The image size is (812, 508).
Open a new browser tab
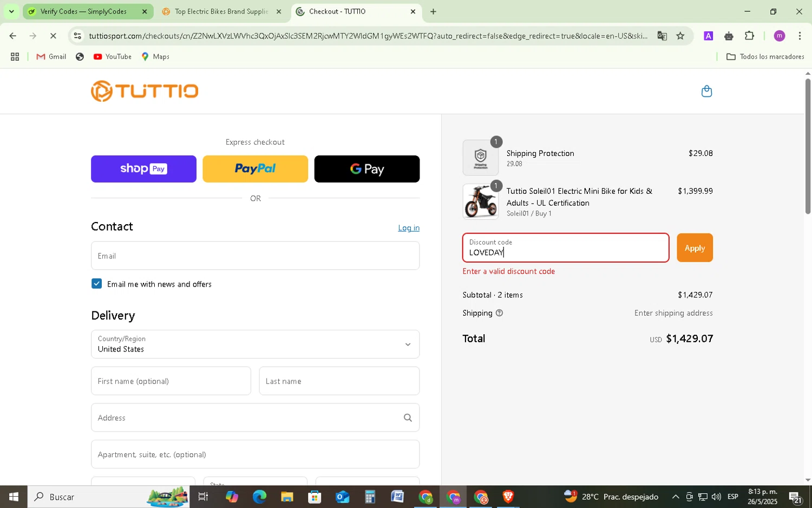pyautogui.click(x=433, y=11)
